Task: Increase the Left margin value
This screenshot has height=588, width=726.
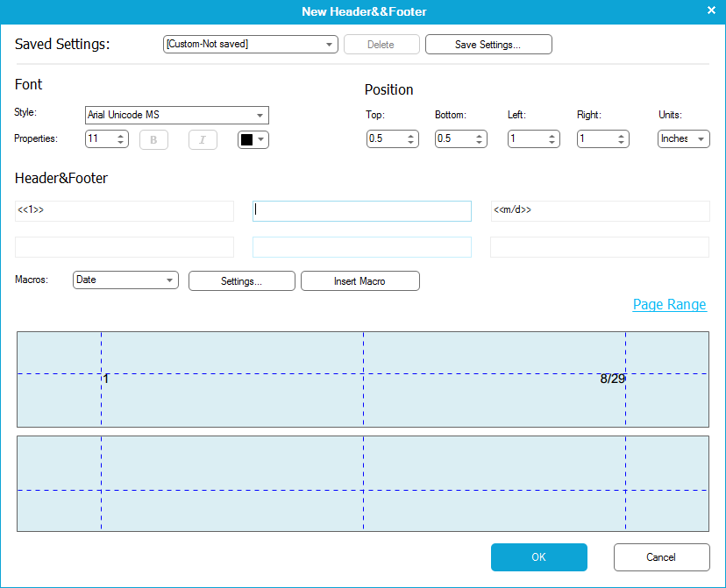Action: (x=552, y=135)
